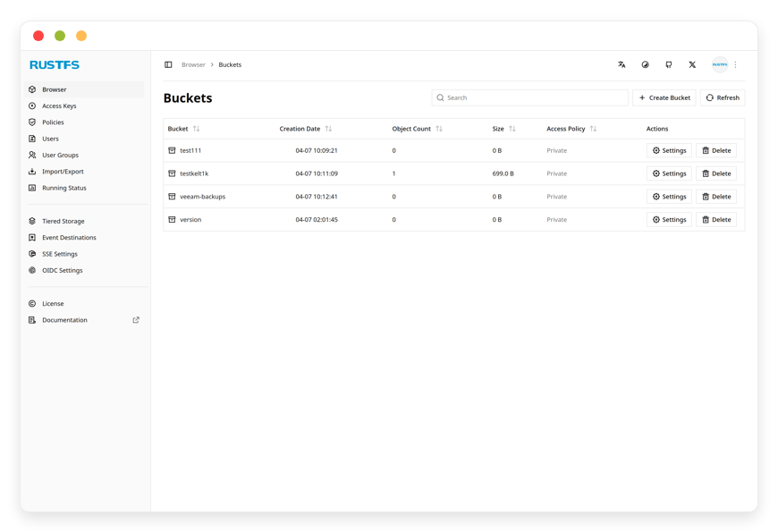The height and width of the screenshot is (532, 778).
Task: Open Settings for version bucket
Action: (x=669, y=219)
